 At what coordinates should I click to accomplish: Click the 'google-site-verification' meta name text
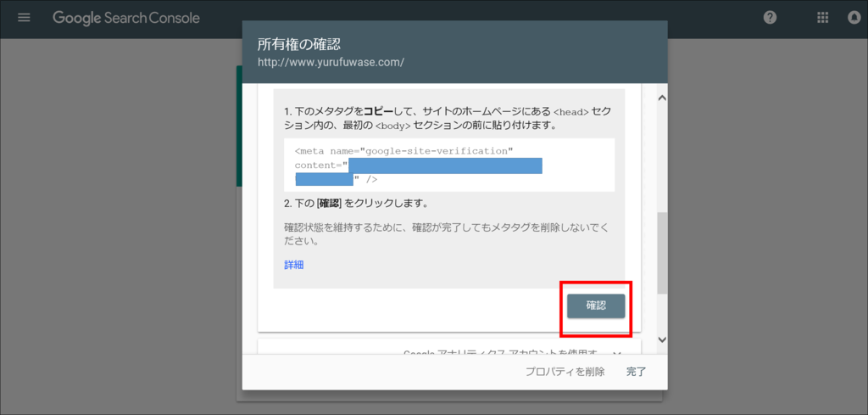pos(437,151)
